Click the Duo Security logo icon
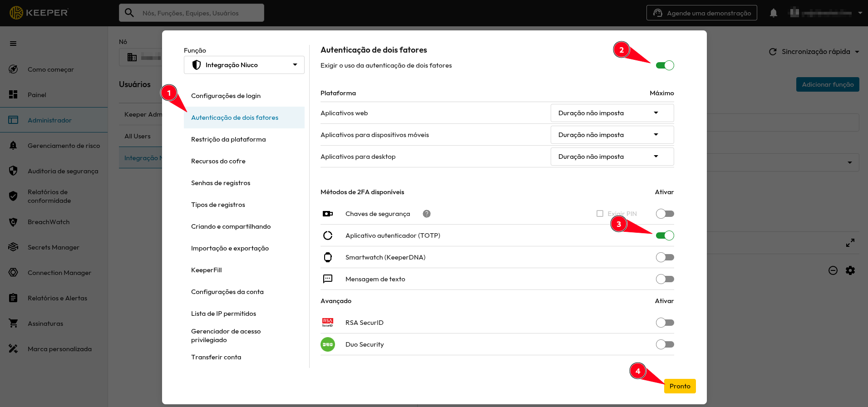 pyautogui.click(x=328, y=344)
